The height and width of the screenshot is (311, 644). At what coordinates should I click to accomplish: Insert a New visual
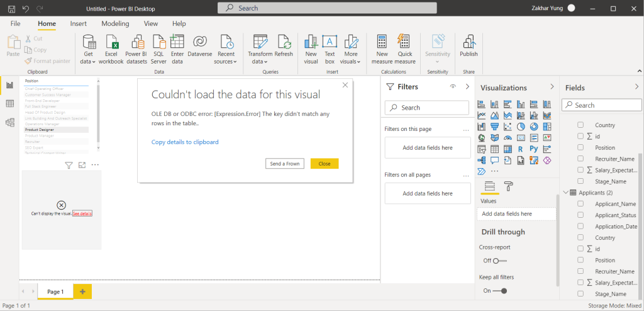(311, 49)
